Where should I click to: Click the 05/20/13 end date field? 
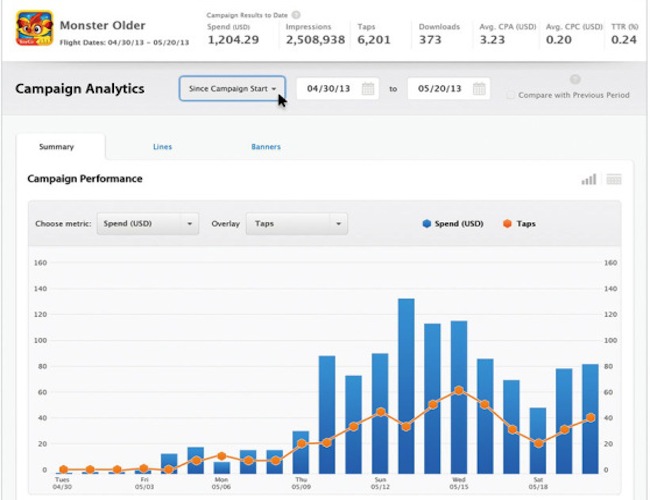(438, 89)
